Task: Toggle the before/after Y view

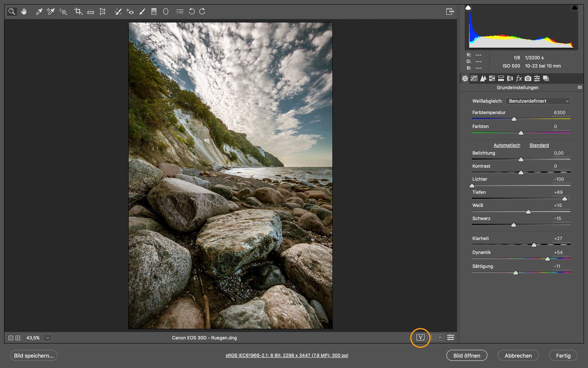Action: 420,337
